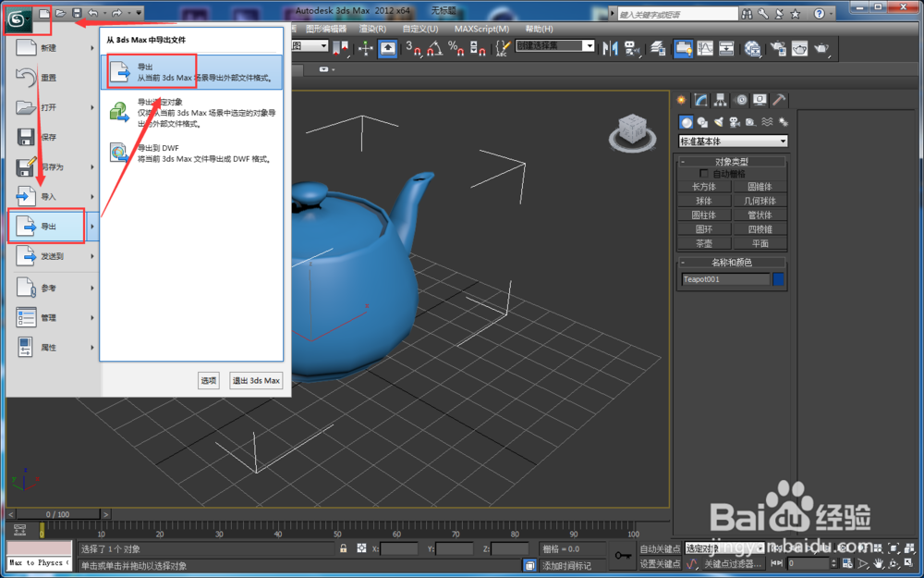The image size is (924, 578).
Task: Choose Export Selected objects (导出选定对象)
Action: [192, 112]
